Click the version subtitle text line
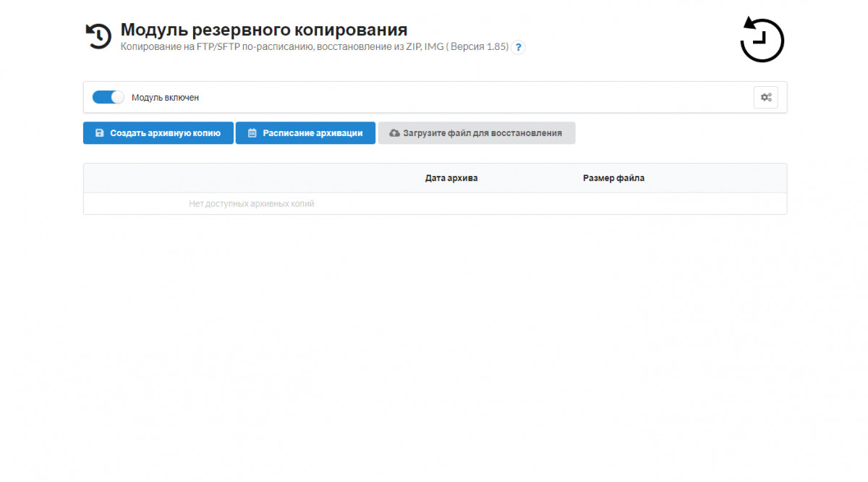The image size is (868, 482). (315, 47)
